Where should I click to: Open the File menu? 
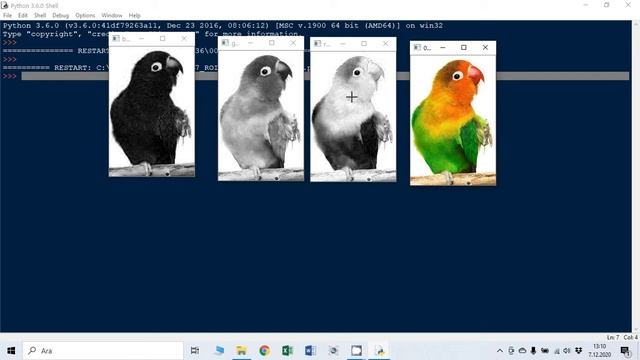(7, 16)
